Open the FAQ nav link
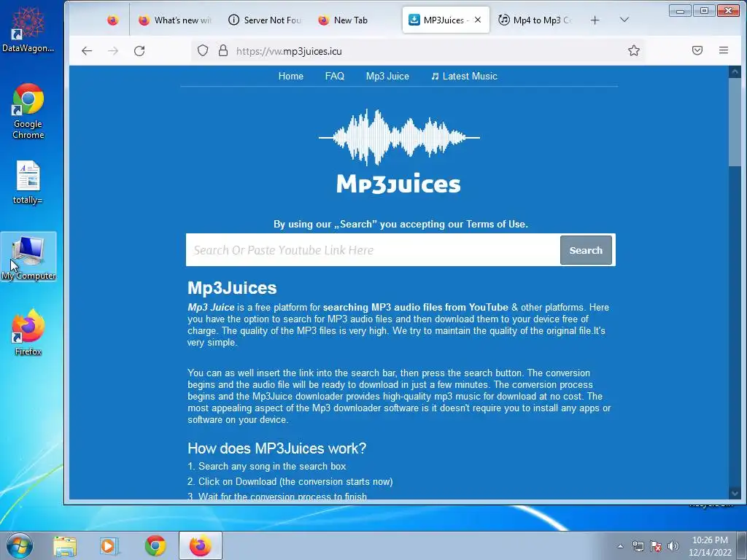747x560 pixels. coord(334,76)
